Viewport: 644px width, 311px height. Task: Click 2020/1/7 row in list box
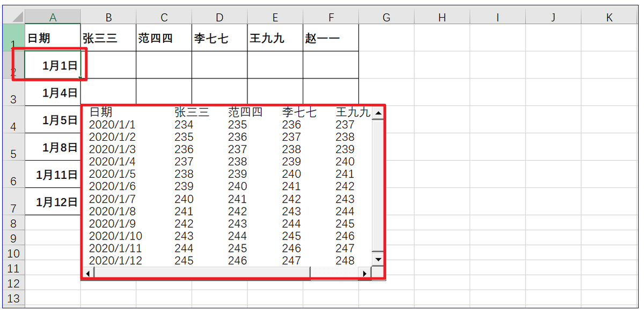pos(227,199)
